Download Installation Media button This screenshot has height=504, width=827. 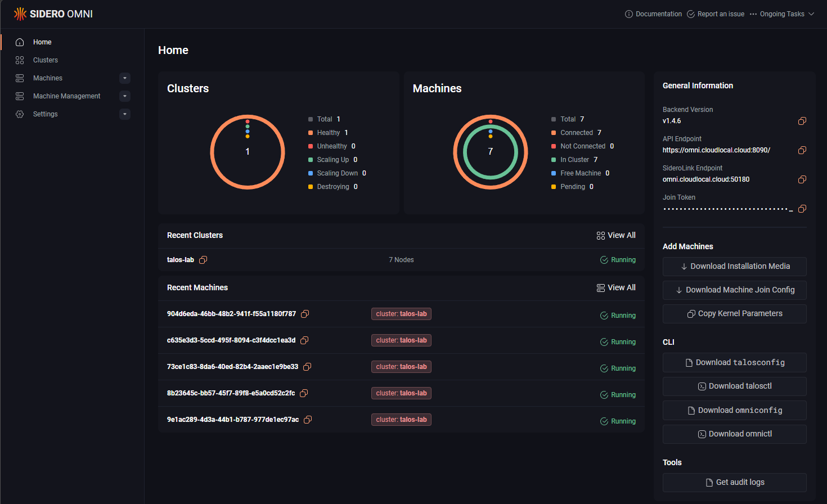point(734,267)
